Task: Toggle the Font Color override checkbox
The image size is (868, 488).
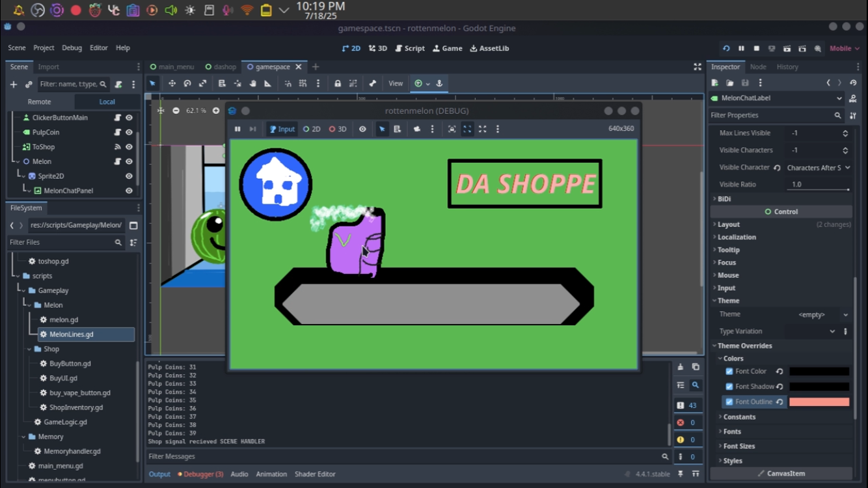Action: [x=729, y=372]
